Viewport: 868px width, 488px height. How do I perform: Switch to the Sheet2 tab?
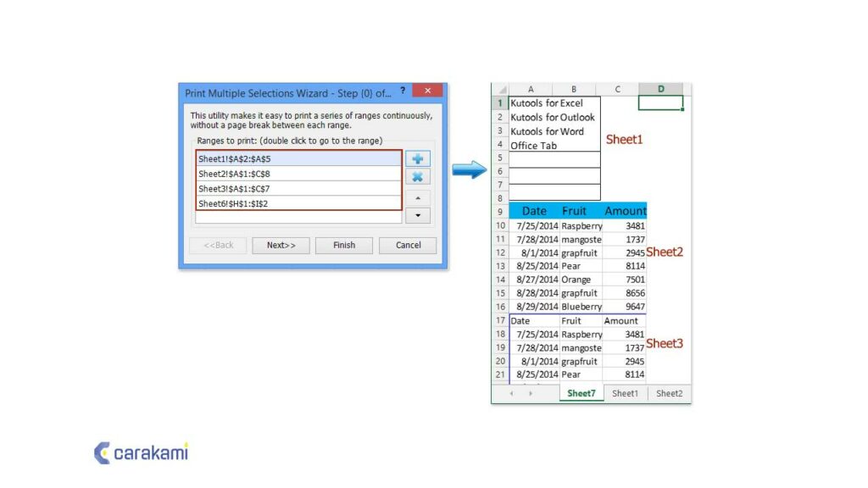[x=669, y=393]
